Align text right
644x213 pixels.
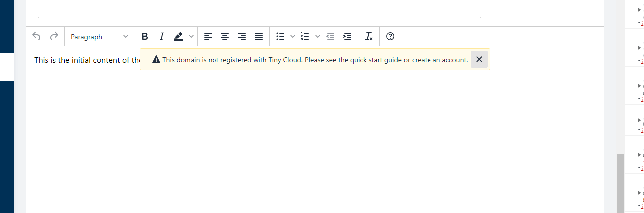(242, 36)
